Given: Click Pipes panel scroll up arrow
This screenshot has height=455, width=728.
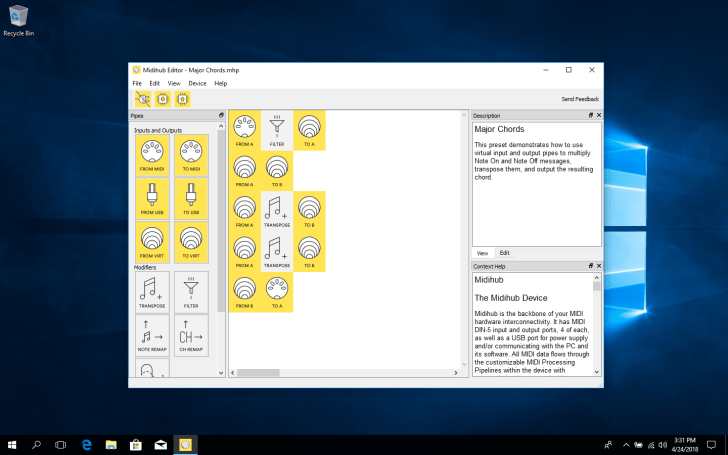Looking at the screenshot, I should pyautogui.click(x=221, y=126).
